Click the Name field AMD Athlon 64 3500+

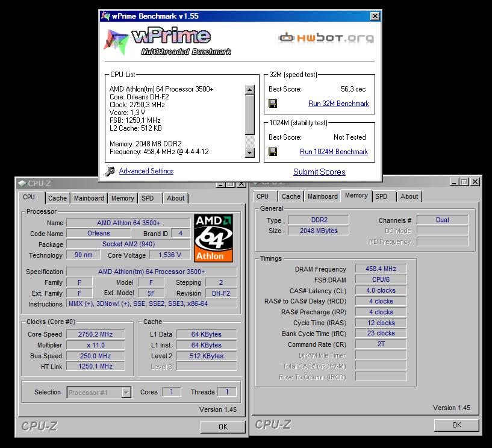(x=128, y=223)
